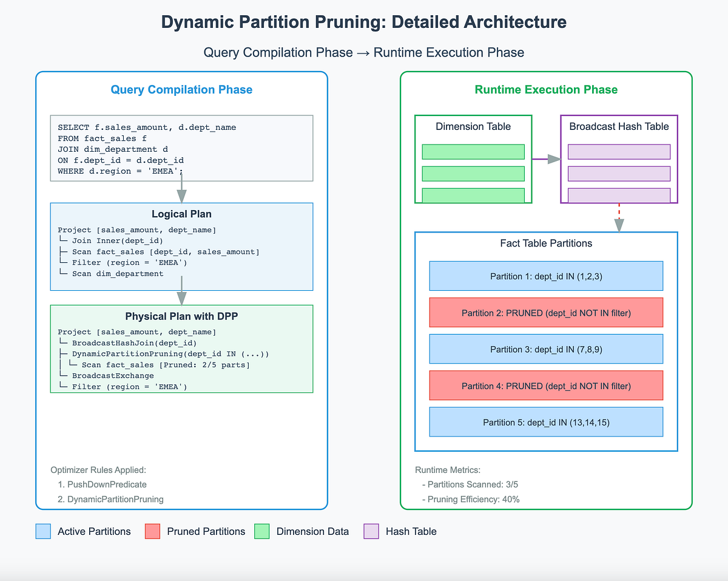The width and height of the screenshot is (728, 581).
Task: Click the Logical Plan box
Action: tap(181, 246)
